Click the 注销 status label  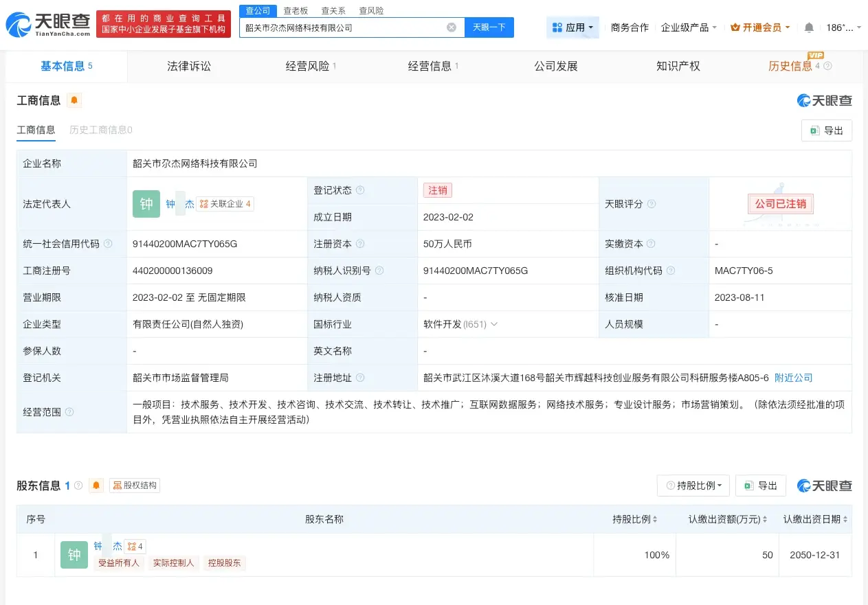click(438, 190)
